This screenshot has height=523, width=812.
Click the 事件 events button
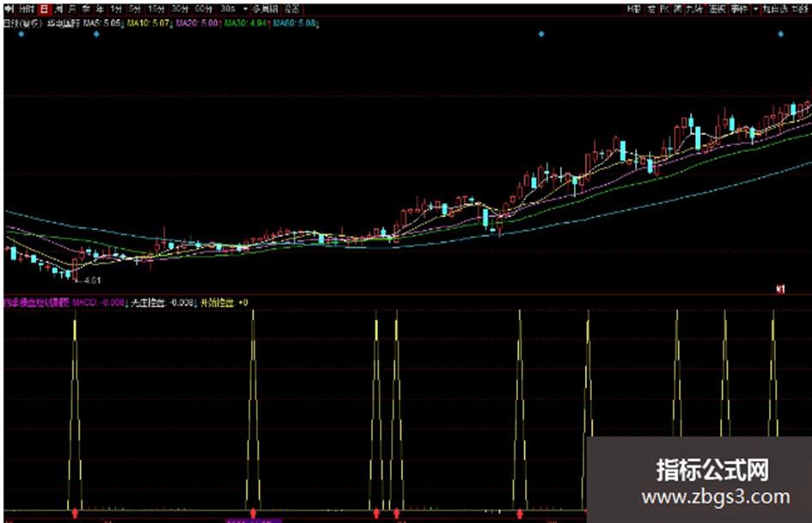click(x=738, y=9)
